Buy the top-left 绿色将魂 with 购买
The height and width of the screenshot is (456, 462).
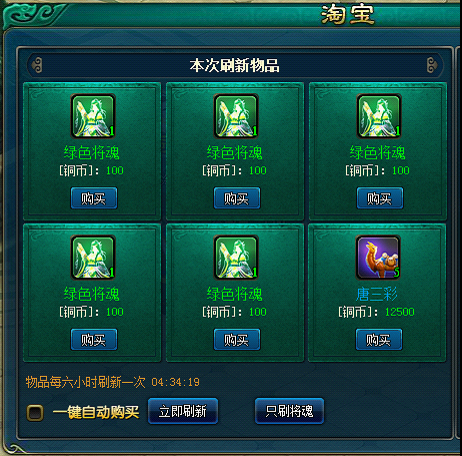click(94, 198)
